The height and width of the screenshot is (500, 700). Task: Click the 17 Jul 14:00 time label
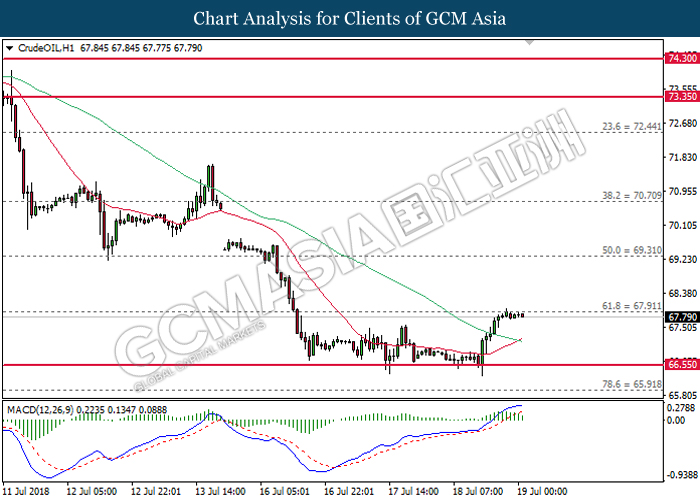(x=413, y=492)
